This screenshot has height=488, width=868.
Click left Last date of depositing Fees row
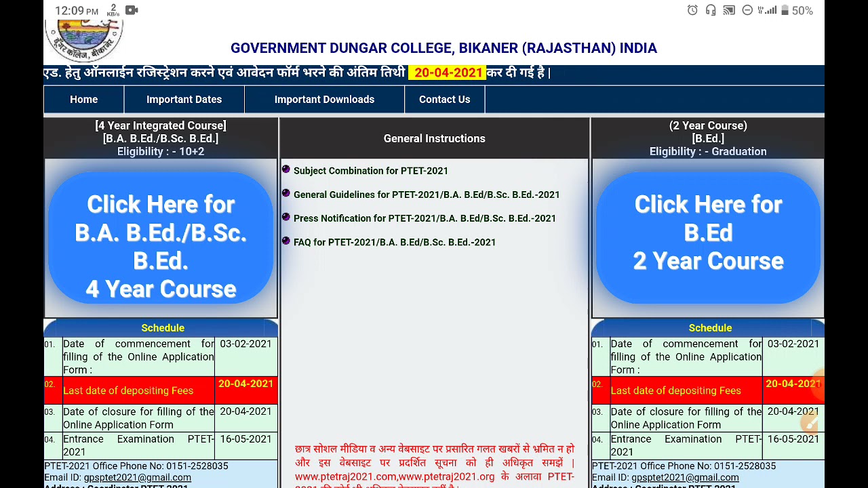(161, 390)
